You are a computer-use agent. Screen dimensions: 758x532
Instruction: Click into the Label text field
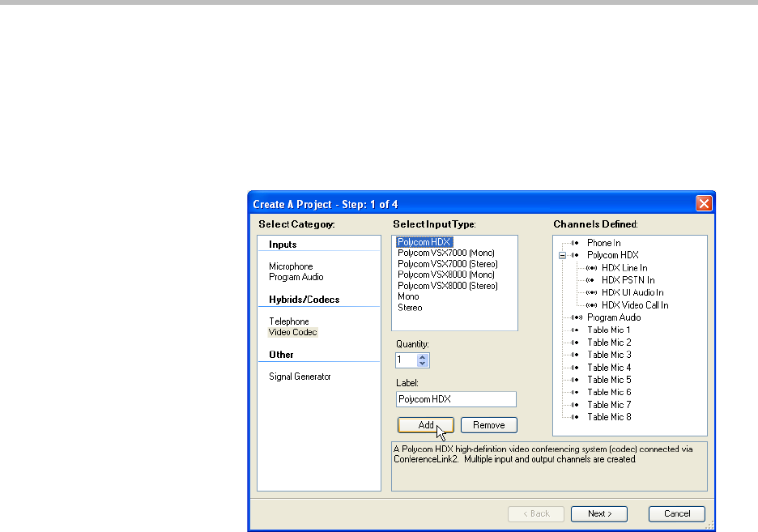(456, 399)
